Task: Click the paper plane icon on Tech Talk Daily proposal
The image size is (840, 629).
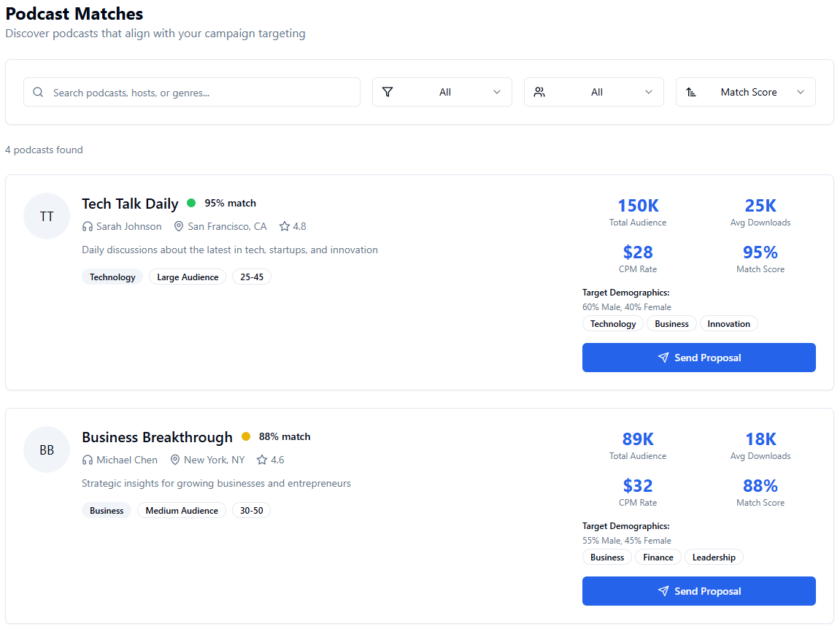Action: point(663,358)
